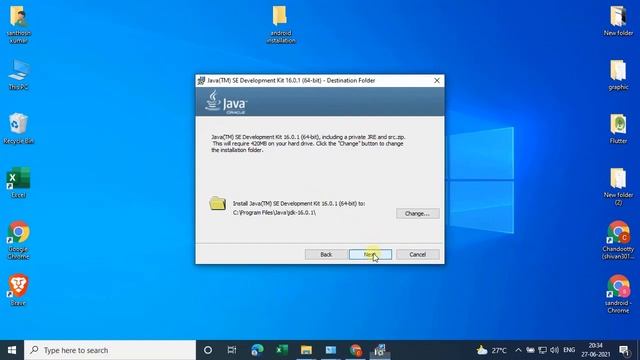Click the ENG language indicator
This screenshot has width=640, height=360.
click(569, 350)
